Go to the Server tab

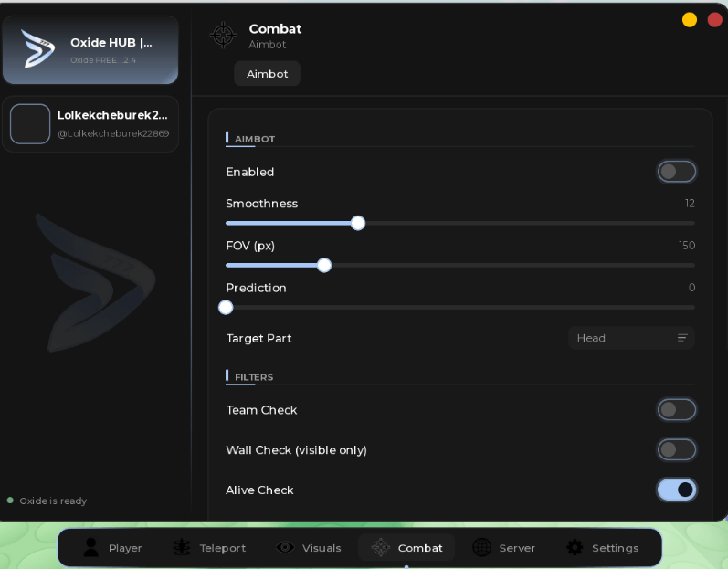504,548
